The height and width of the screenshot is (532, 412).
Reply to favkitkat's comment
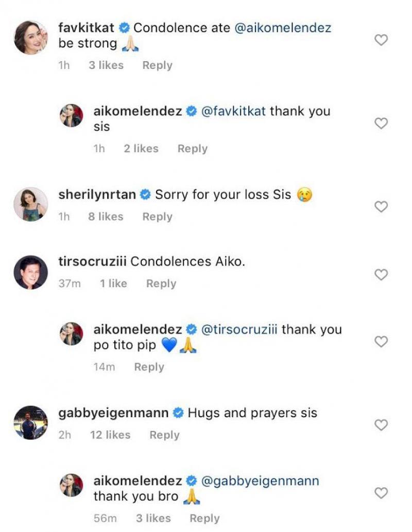(157, 65)
